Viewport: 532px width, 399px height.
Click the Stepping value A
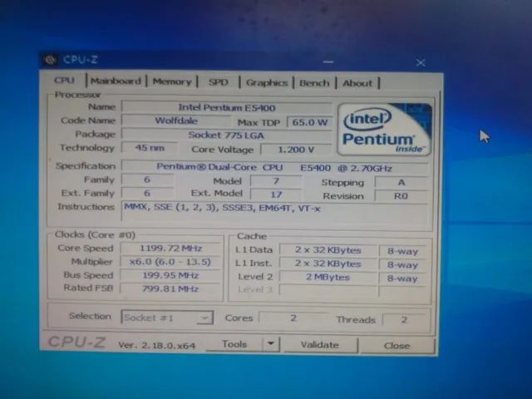coord(401,183)
